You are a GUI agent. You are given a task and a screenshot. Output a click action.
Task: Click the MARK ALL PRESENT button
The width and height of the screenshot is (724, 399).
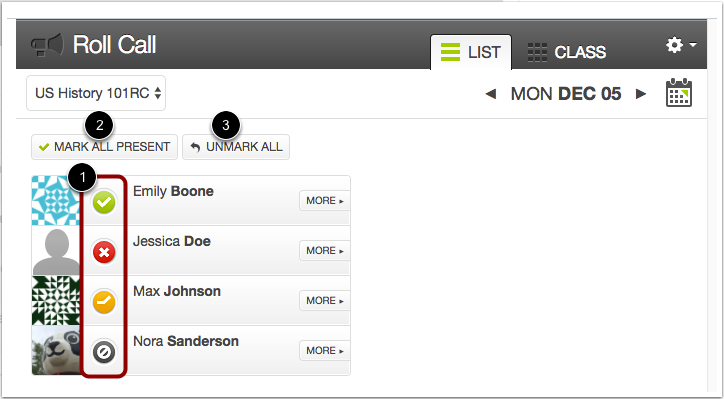[x=104, y=147]
